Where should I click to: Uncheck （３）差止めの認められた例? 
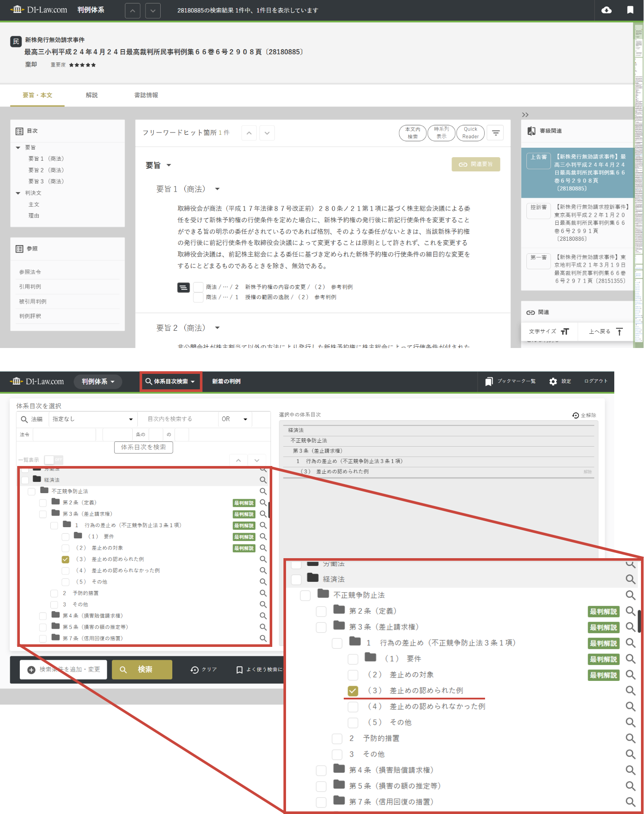tap(65, 559)
